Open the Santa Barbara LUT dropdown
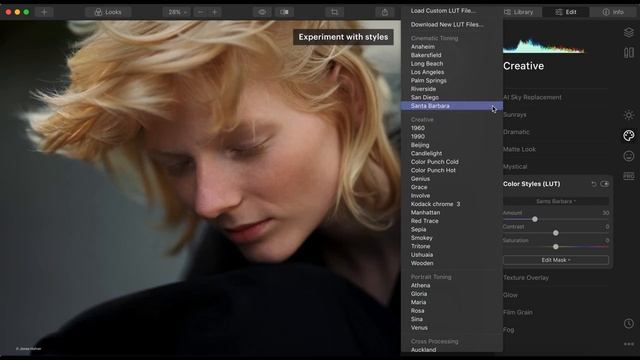The height and width of the screenshot is (360, 640). click(x=556, y=201)
